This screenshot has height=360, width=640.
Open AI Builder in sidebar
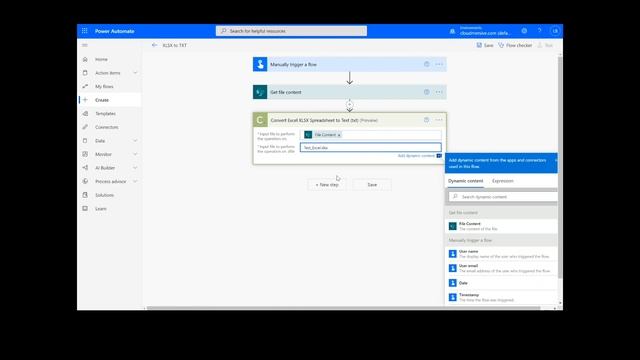point(105,168)
